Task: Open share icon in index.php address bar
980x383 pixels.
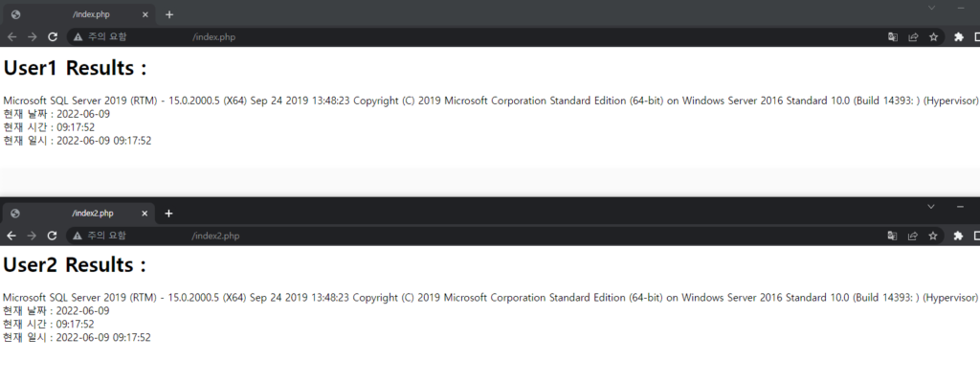Action: click(x=913, y=37)
